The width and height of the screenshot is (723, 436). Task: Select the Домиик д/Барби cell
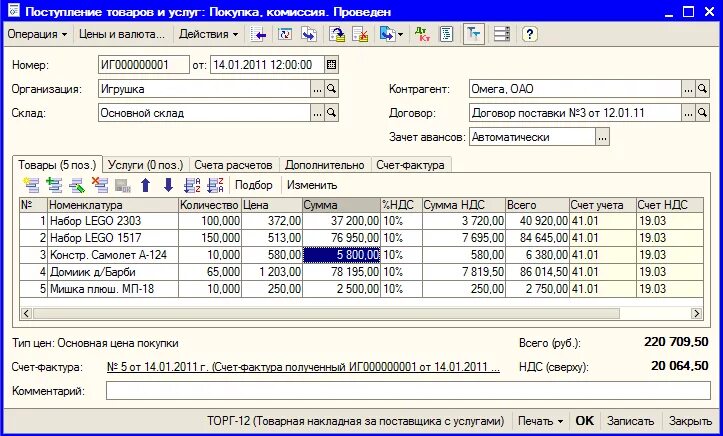(113, 272)
